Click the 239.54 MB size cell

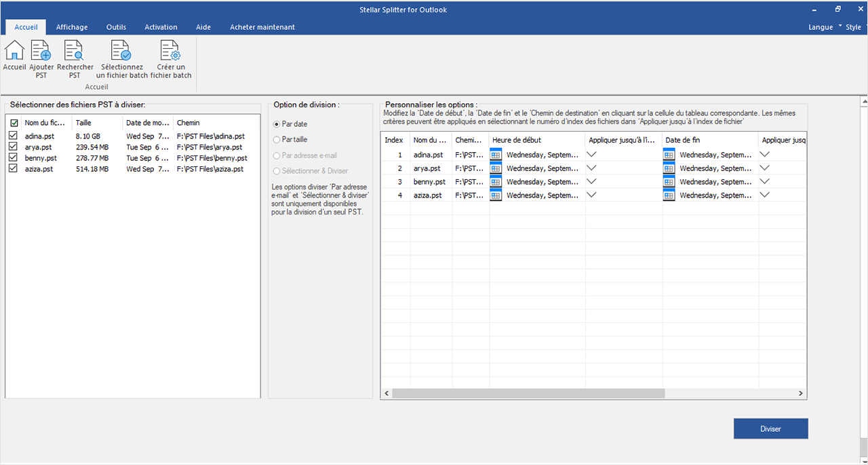92,147
